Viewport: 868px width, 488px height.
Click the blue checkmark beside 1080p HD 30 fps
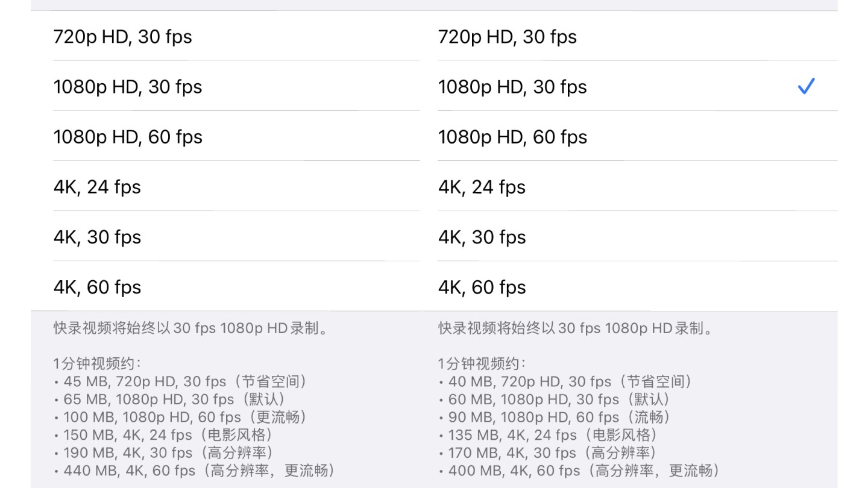click(x=806, y=87)
